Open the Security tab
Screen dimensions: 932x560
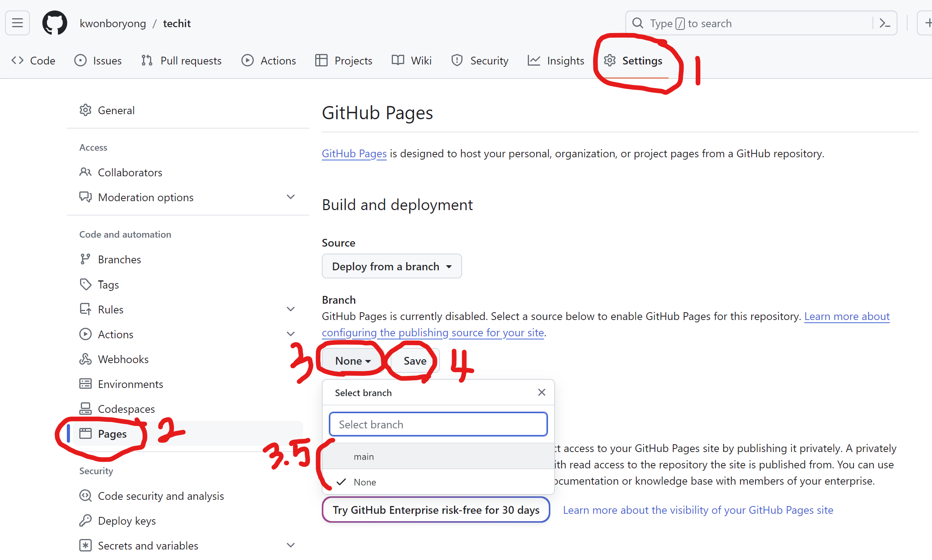point(480,61)
